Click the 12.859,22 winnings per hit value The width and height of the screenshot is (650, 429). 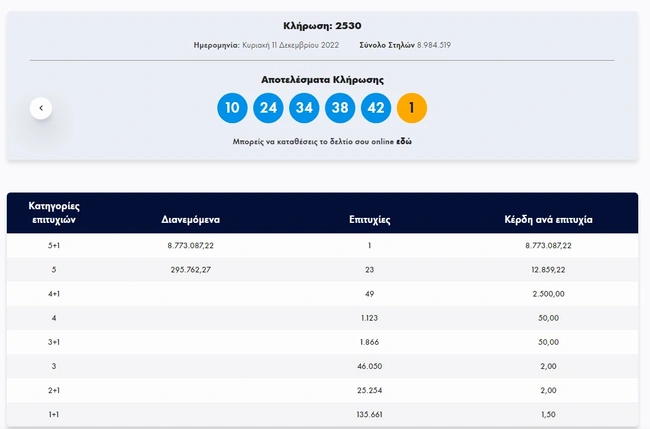pyautogui.click(x=548, y=270)
